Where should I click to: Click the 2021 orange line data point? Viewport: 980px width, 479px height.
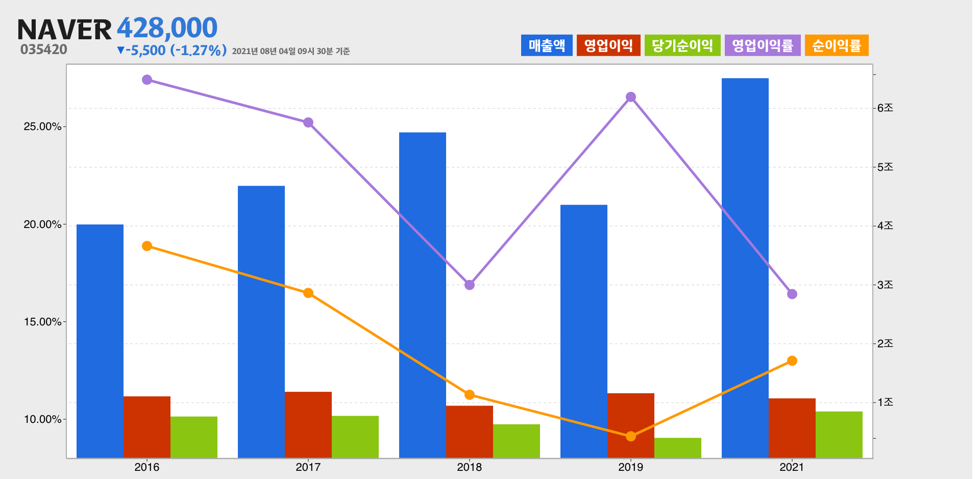792,361
